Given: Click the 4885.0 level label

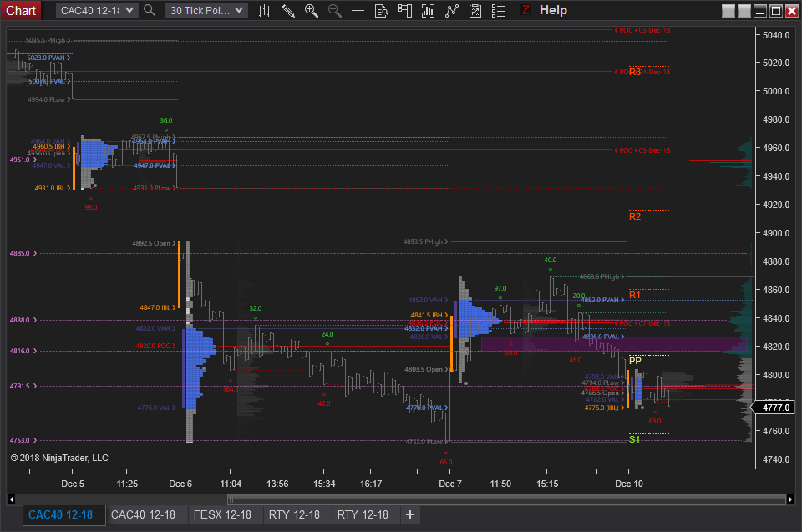Looking at the screenshot, I should click(23, 253).
